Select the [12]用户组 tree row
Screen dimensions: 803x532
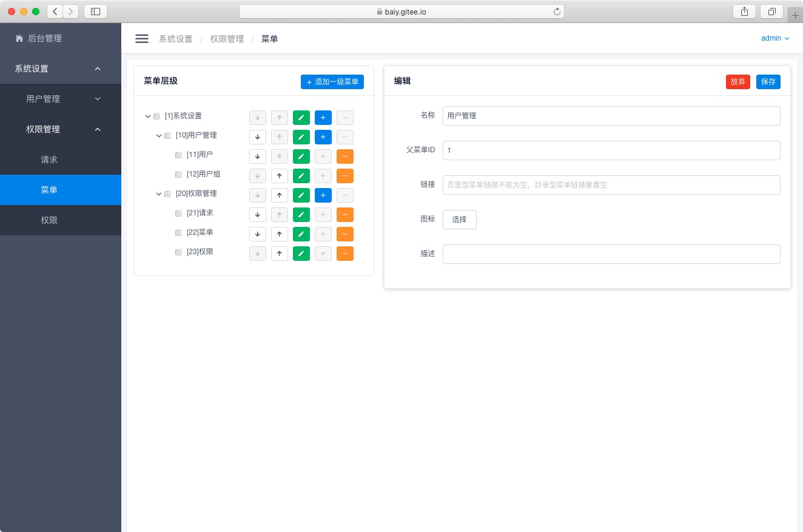point(203,175)
